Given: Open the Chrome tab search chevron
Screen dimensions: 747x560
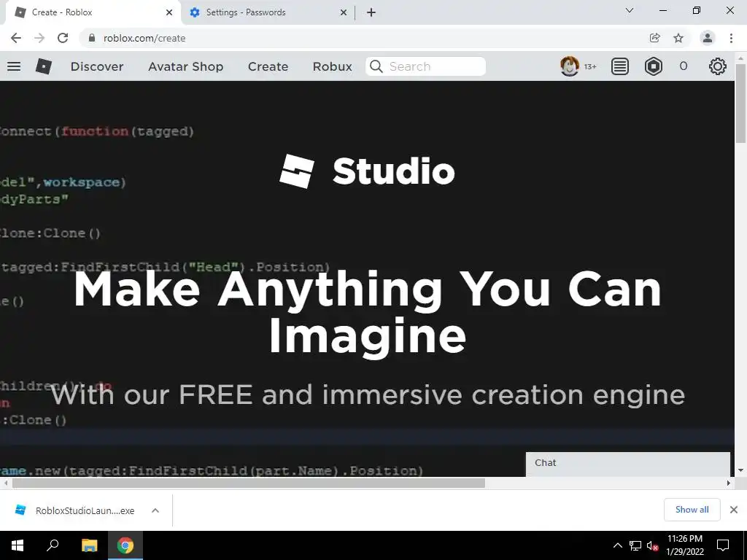Looking at the screenshot, I should [630, 10].
